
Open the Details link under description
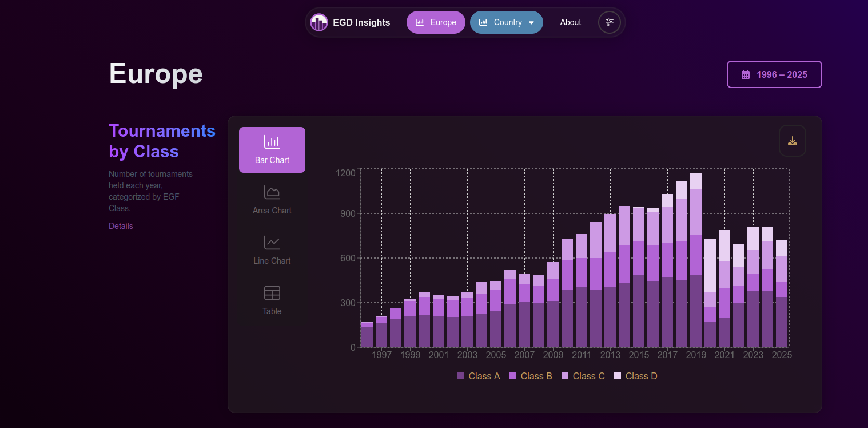121,226
